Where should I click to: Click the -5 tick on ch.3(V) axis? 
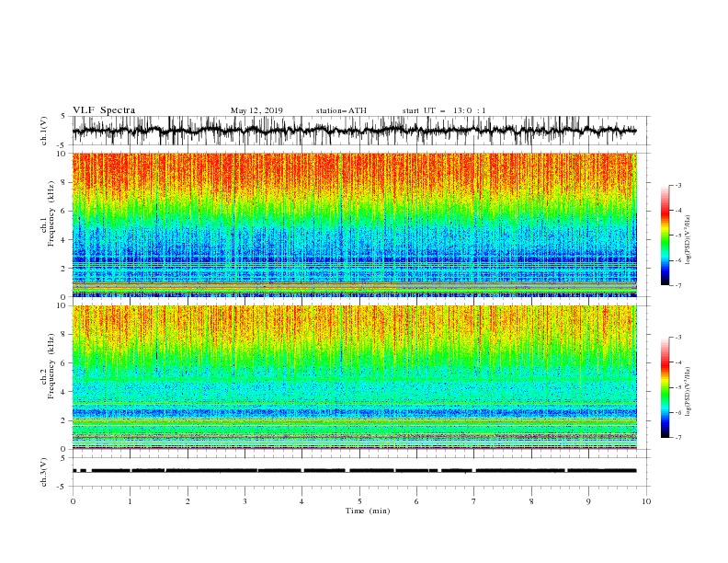[63, 487]
